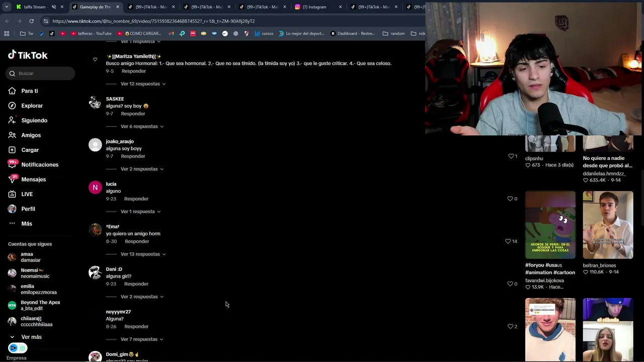644x362 pixels.
Task: Open LIVE section
Action: point(27,194)
